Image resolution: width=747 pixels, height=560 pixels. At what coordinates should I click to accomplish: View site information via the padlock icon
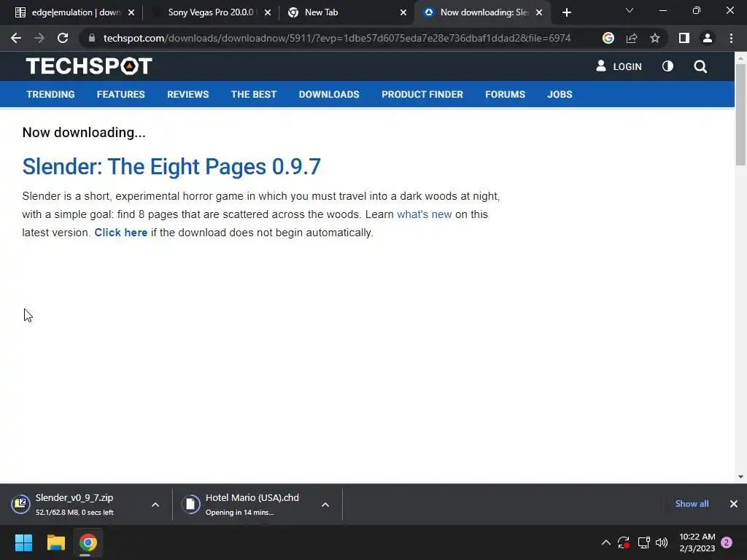click(x=92, y=38)
